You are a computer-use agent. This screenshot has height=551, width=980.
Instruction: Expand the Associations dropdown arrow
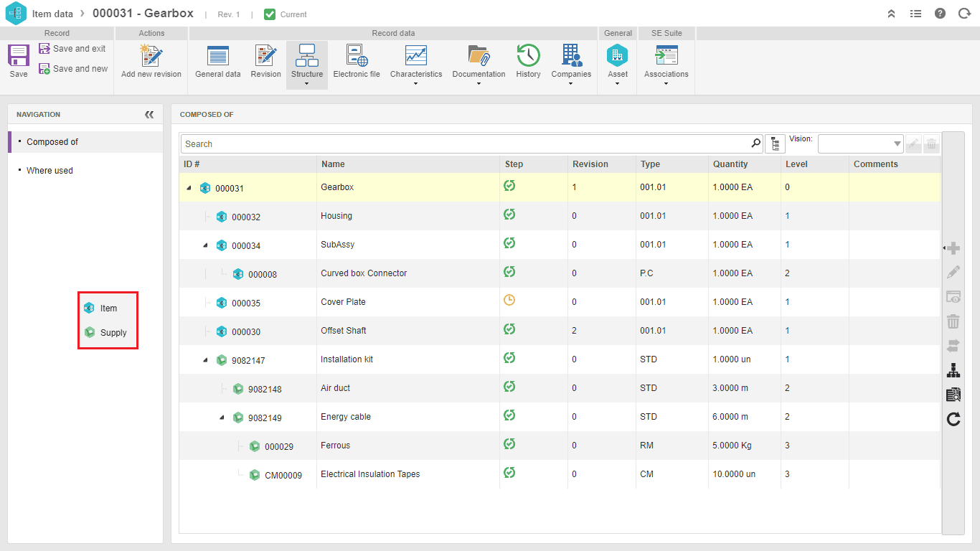click(666, 85)
